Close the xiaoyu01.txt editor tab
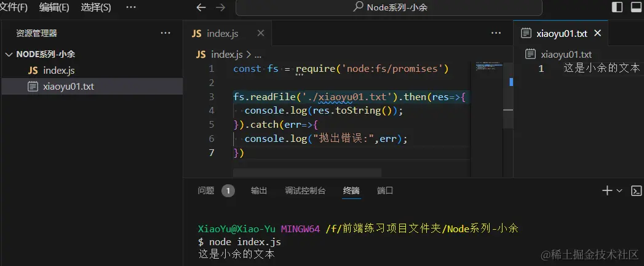Screen dimensions: 644x266 [x=598, y=33]
